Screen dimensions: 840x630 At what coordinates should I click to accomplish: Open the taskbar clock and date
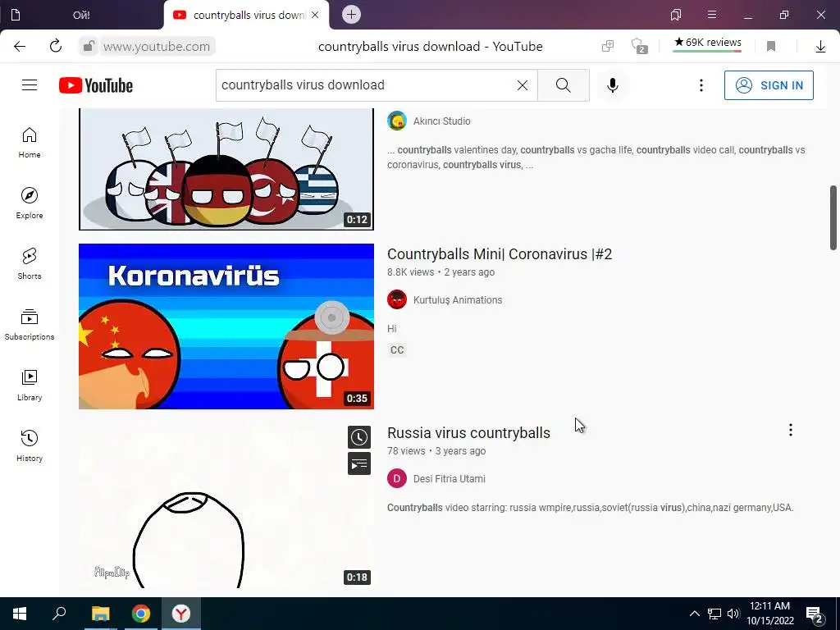coord(769,614)
